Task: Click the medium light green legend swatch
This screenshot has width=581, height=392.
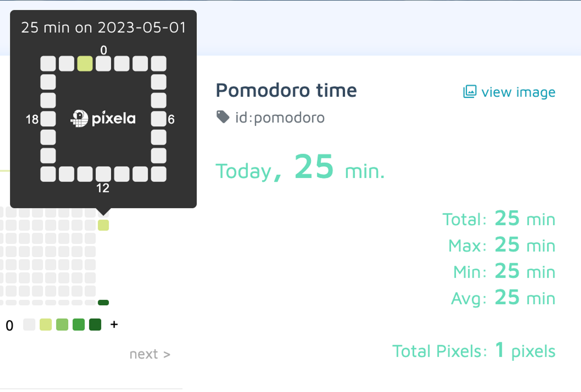Action: click(x=62, y=324)
